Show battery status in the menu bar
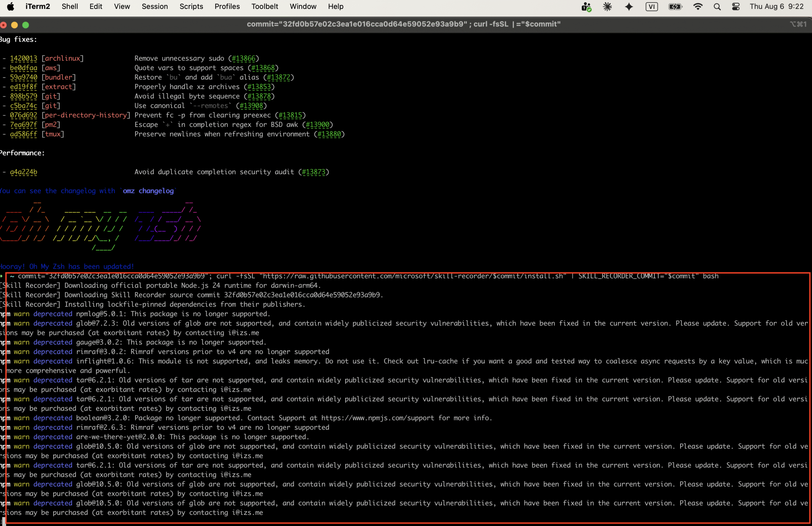 click(x=675, y=6)
